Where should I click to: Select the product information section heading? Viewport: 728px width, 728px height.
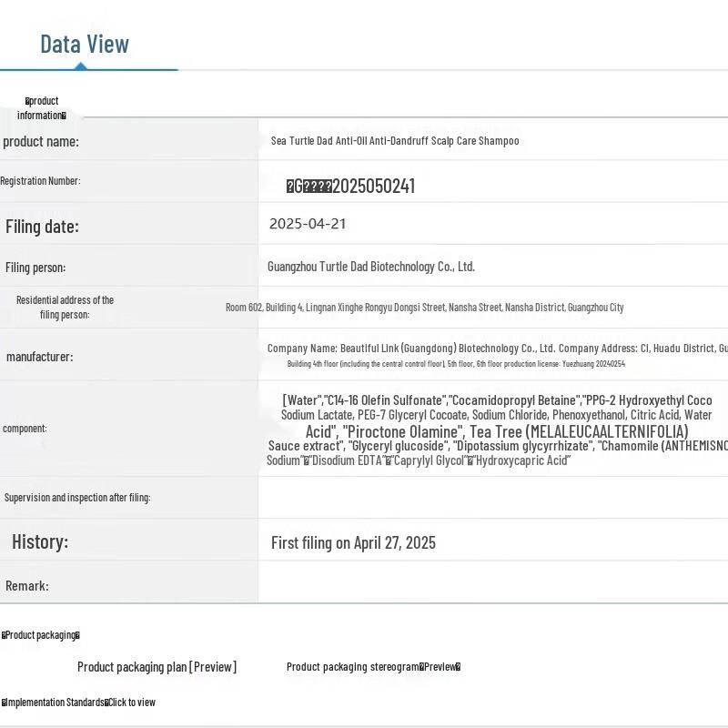[42, 107]
